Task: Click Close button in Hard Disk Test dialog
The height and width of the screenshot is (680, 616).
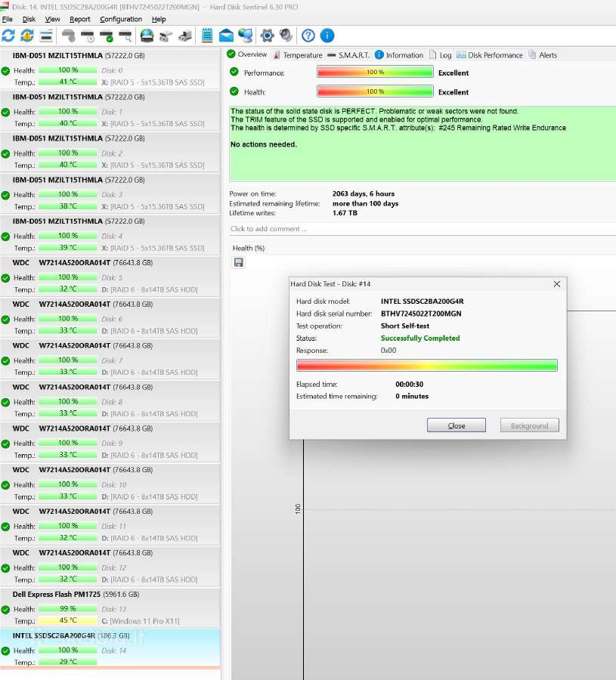Action: point(457,425)
